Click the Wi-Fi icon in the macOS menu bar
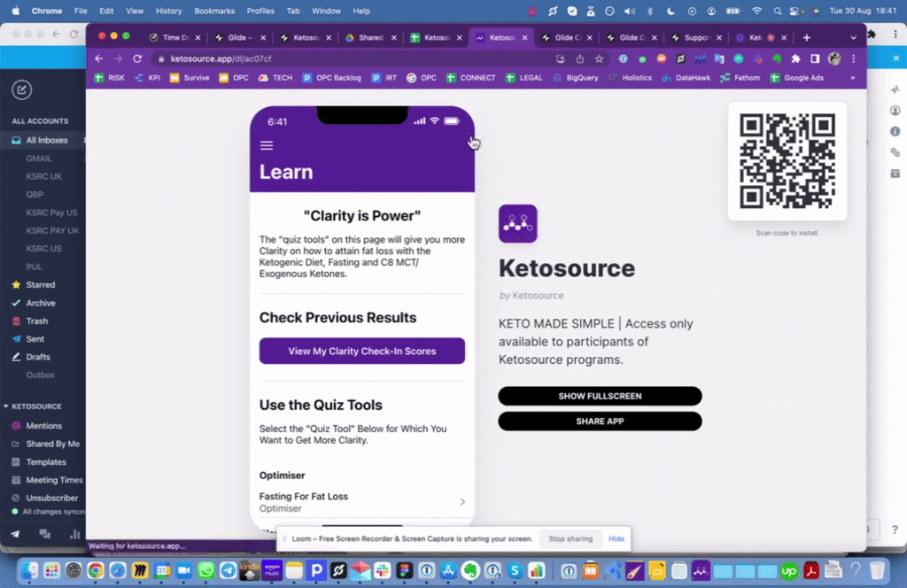The image size is (907, 588). pos(756,11)
